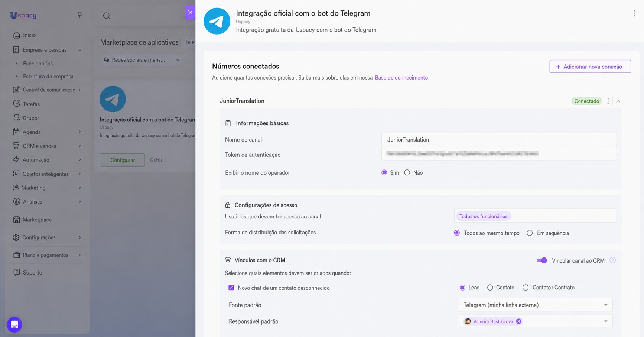Screen dimensions: 644x337
Task: Expand CRM e vendas menu
Action: point(80,146)
